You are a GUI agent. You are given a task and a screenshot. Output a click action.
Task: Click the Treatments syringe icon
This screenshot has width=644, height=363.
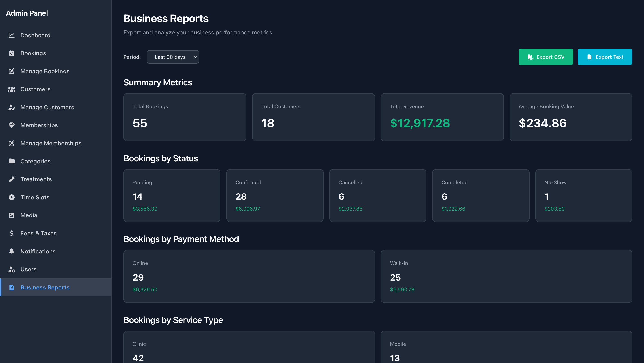pyautogui.click(x=12, y=179)
